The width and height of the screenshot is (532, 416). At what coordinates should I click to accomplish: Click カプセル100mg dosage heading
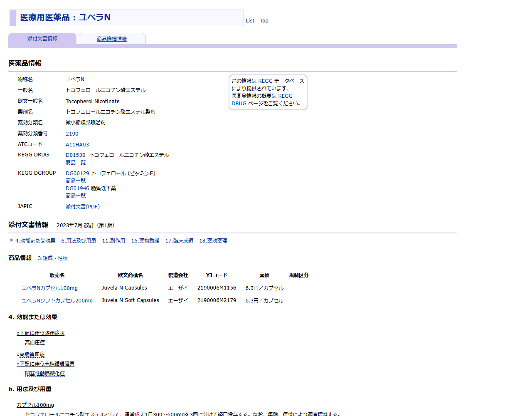pos(35,405)
